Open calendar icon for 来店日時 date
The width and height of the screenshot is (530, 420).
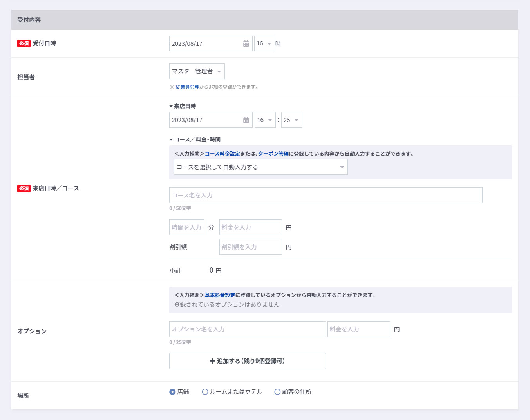246,120
